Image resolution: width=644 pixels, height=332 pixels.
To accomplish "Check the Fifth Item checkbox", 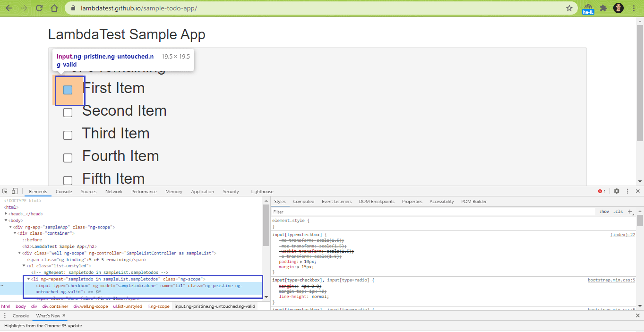I will 68,180.
